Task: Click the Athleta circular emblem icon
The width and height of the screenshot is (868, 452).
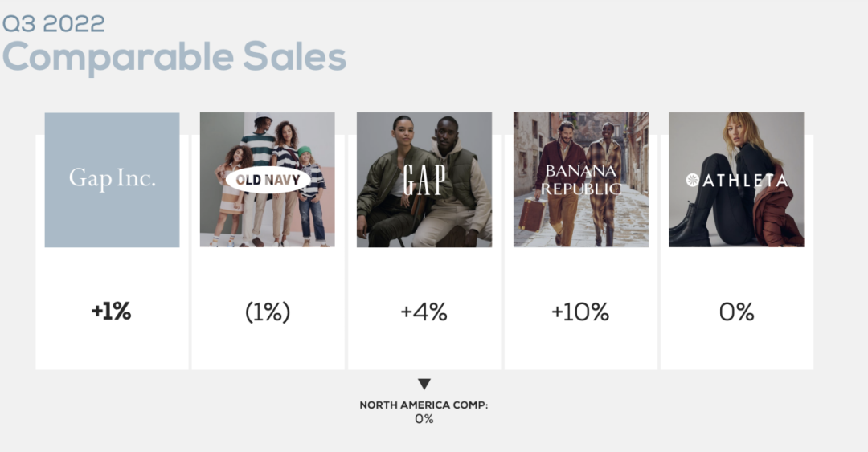Action: (693, 180)
